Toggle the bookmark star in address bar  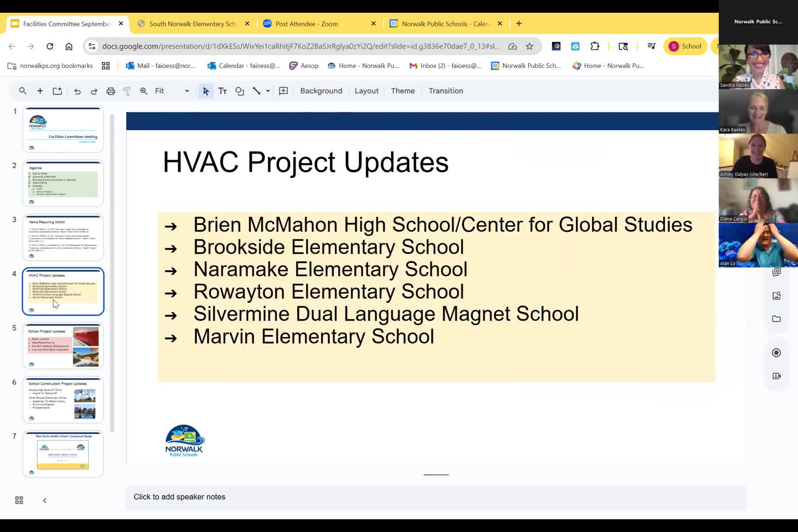click(x=530, y=46)
